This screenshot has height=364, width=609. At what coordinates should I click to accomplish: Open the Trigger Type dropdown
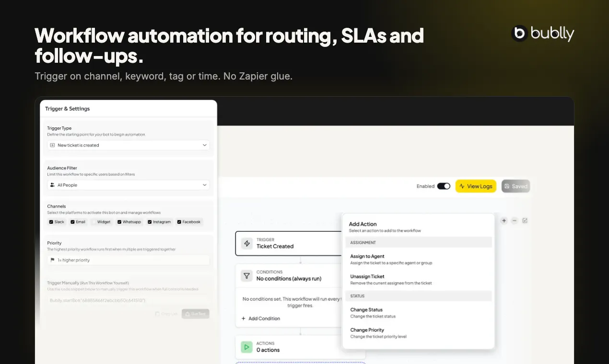[x=129, y=145]
